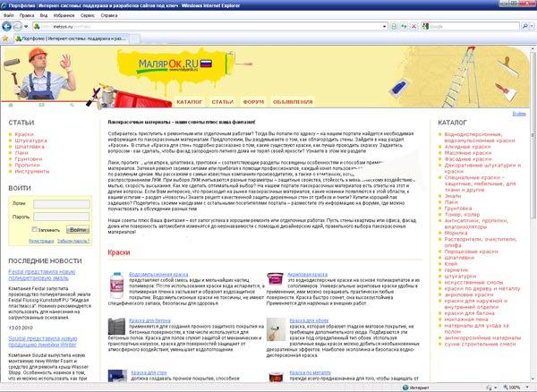Toggle the Запомнить checkbox

(x=35, y=230)
